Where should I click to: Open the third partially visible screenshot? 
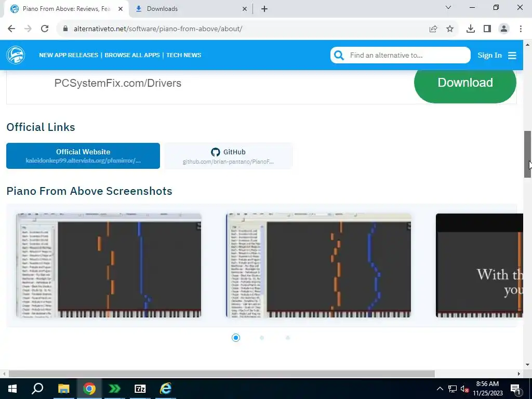click(x=479, y=265)
